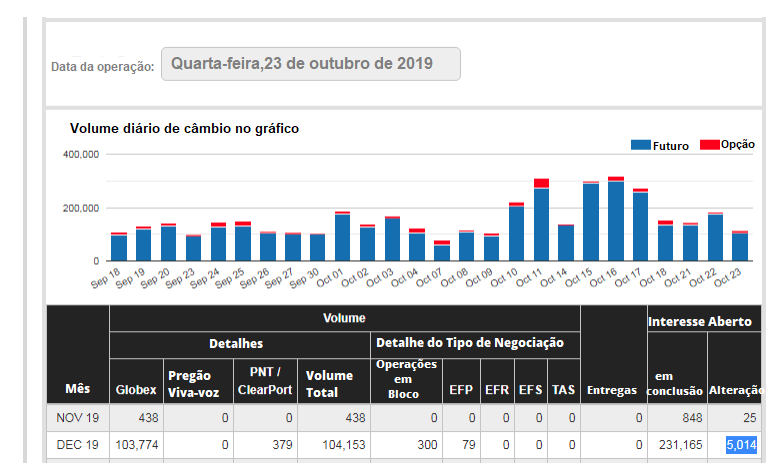The width and height of the screenshot is (780, 473).
Task: Click the blue Futuro legend swatch
Action: (641, 145)
